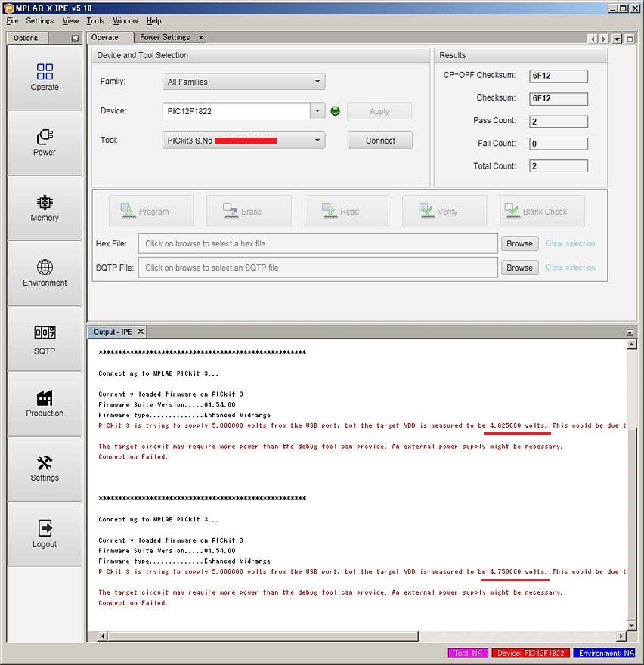Click the Apply button

[379, 111]
